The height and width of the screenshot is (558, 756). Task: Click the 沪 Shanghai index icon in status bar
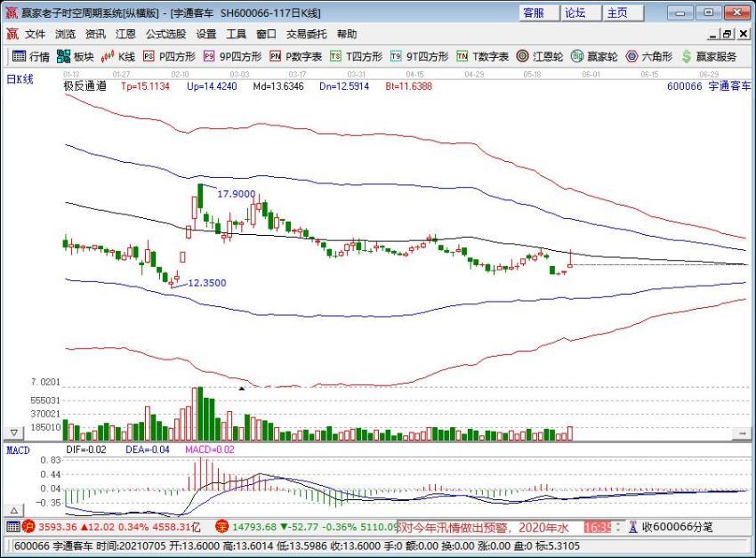(x=28, y=527)
